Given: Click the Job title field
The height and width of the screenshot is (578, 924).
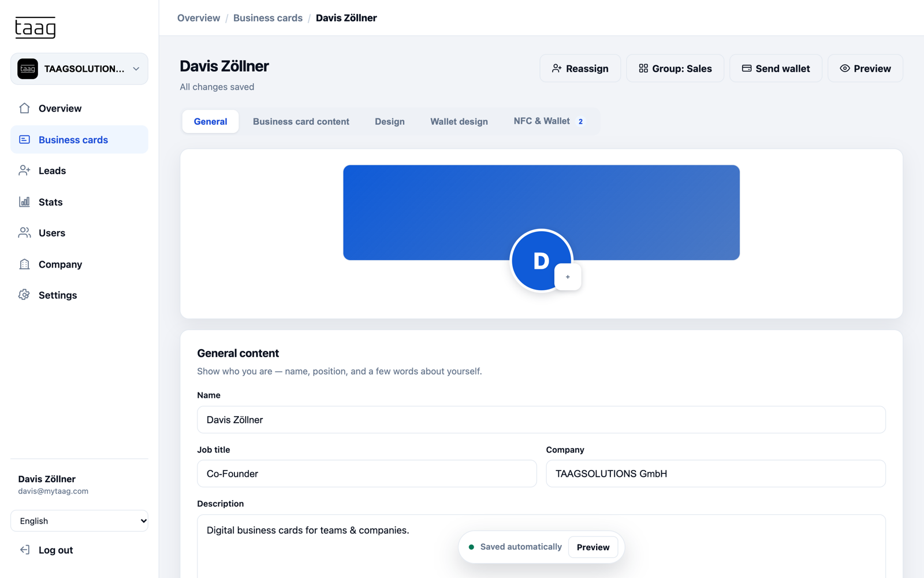Looking at the screenshot, I should [x=367, y=473].
